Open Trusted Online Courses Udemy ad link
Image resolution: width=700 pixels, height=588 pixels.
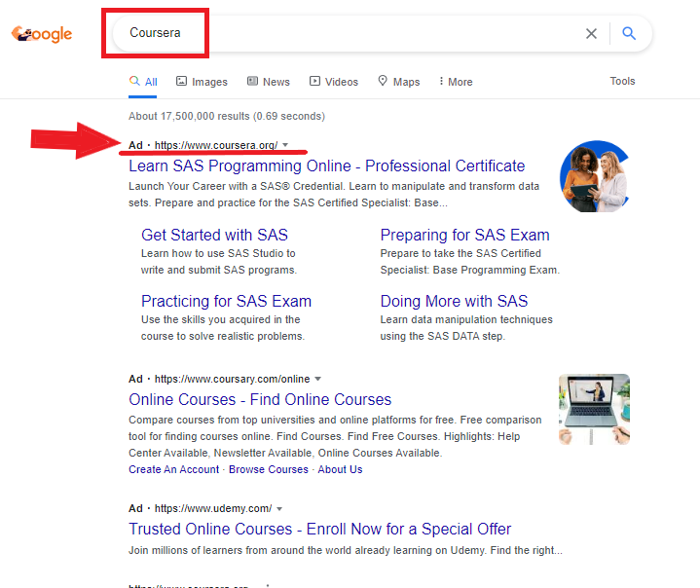click(x=319, y=529)
